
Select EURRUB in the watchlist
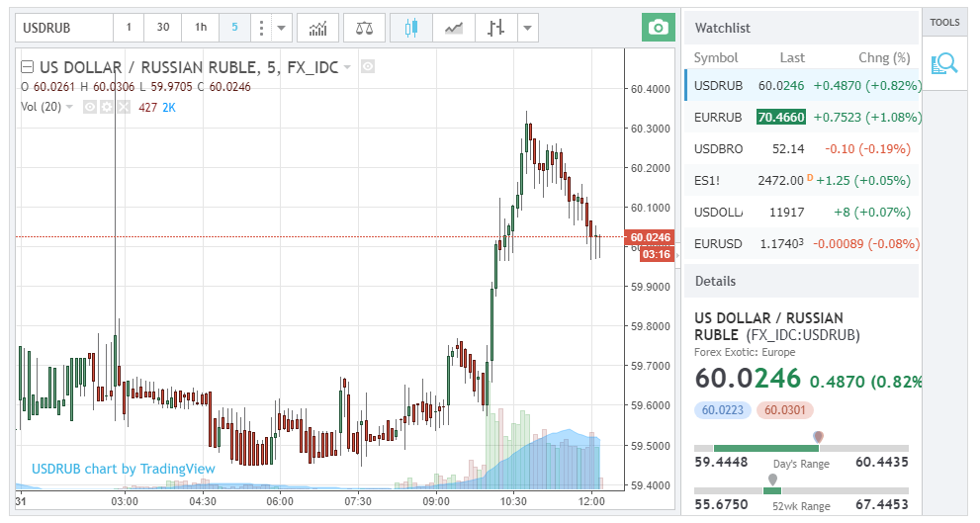point(718,117)
